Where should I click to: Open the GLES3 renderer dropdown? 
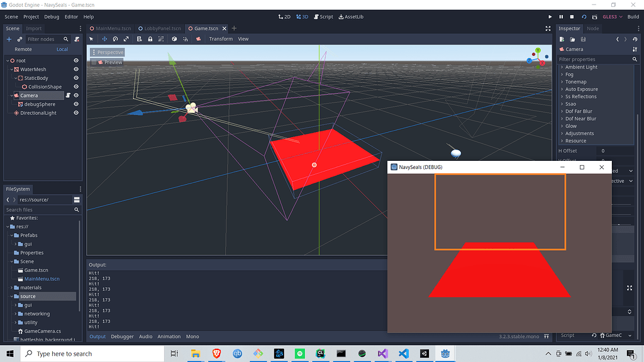click(613, 17)
